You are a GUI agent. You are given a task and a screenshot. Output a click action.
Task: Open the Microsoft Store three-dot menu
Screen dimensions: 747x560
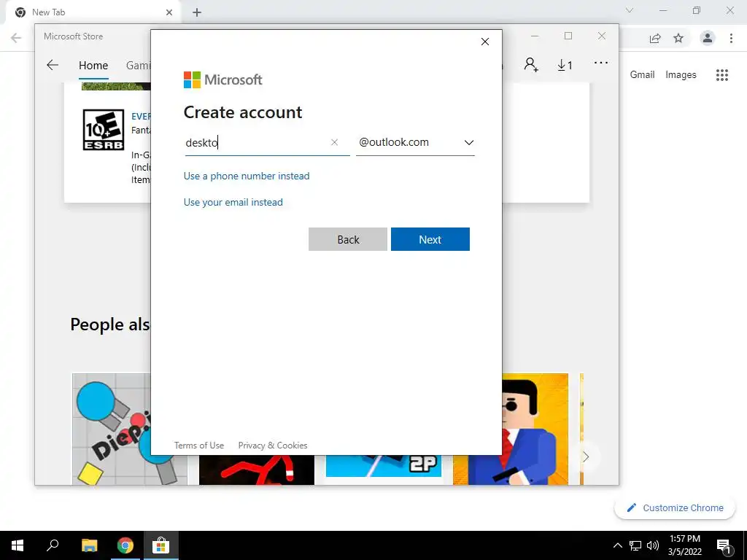601,63
